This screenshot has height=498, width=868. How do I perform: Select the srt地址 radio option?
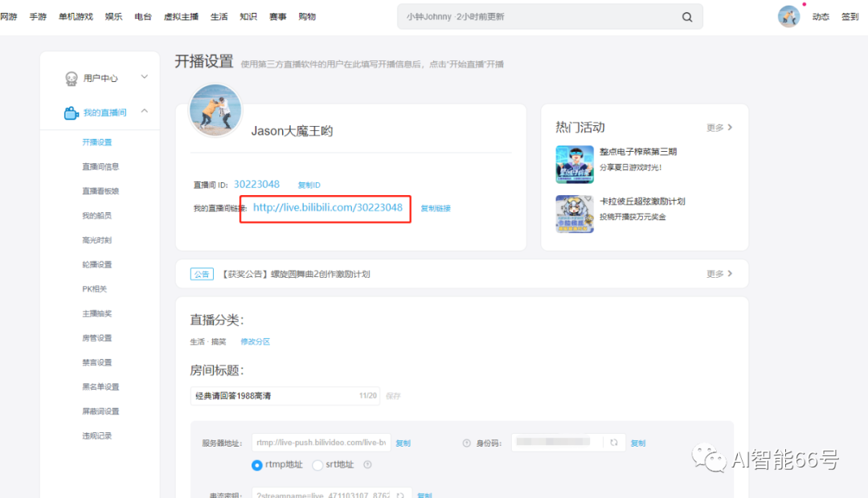(317, 465)
